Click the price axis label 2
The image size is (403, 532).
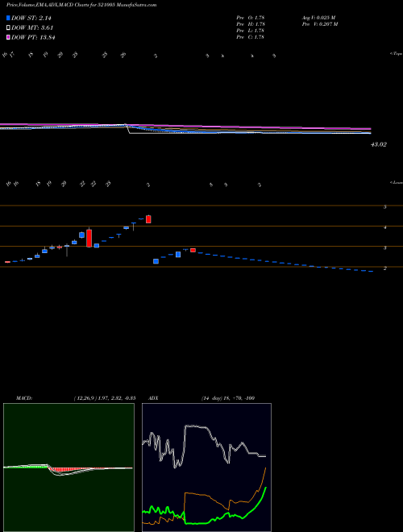[x=385, y=268]
